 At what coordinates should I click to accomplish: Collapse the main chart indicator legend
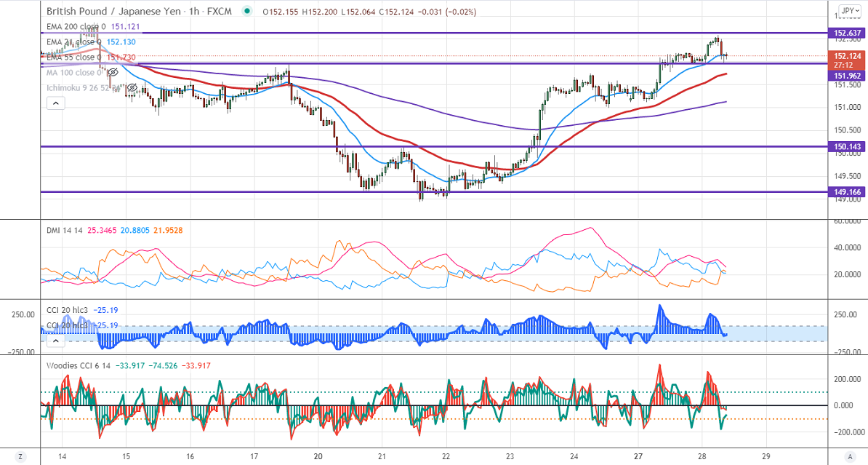55,104
